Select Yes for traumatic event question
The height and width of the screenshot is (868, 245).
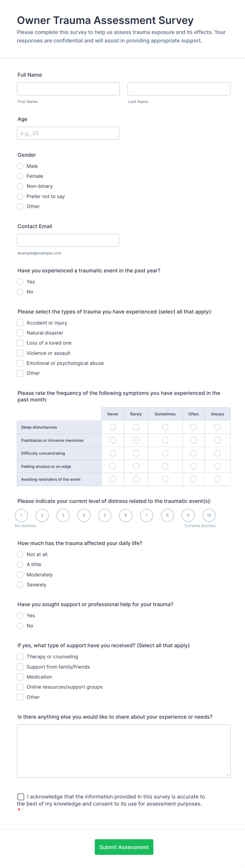point(20,281)
